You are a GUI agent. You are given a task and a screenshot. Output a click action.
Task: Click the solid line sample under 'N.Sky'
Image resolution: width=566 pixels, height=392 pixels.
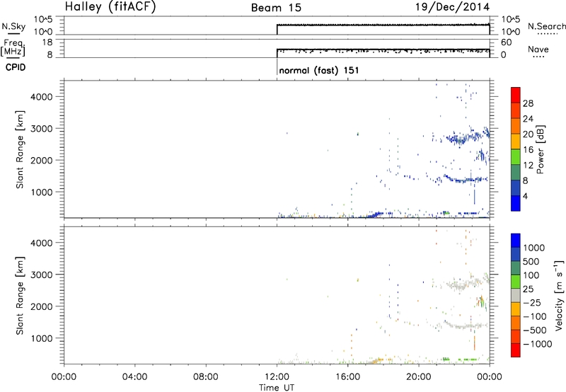pyautogui.click(x=13, y=34)
